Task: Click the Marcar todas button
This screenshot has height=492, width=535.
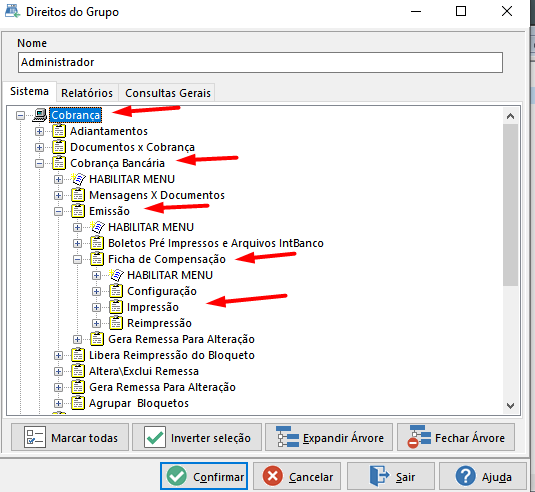Action: point(70,437)
